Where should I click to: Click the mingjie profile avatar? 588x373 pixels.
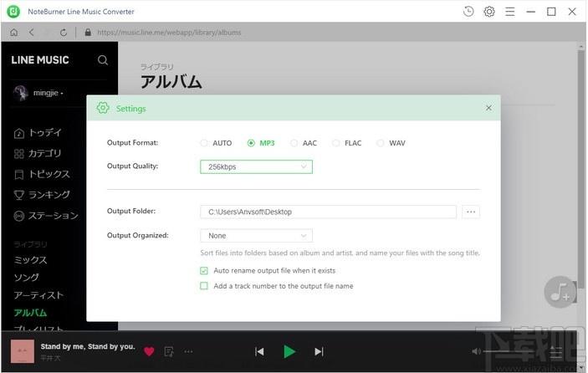(21, 93)
